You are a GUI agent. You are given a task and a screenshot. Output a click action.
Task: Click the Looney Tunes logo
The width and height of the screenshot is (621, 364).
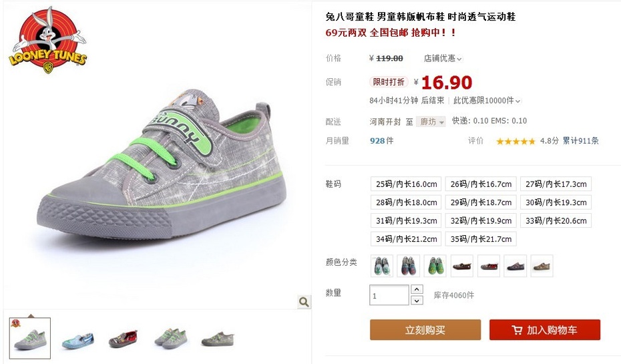(x=47, y=40)
